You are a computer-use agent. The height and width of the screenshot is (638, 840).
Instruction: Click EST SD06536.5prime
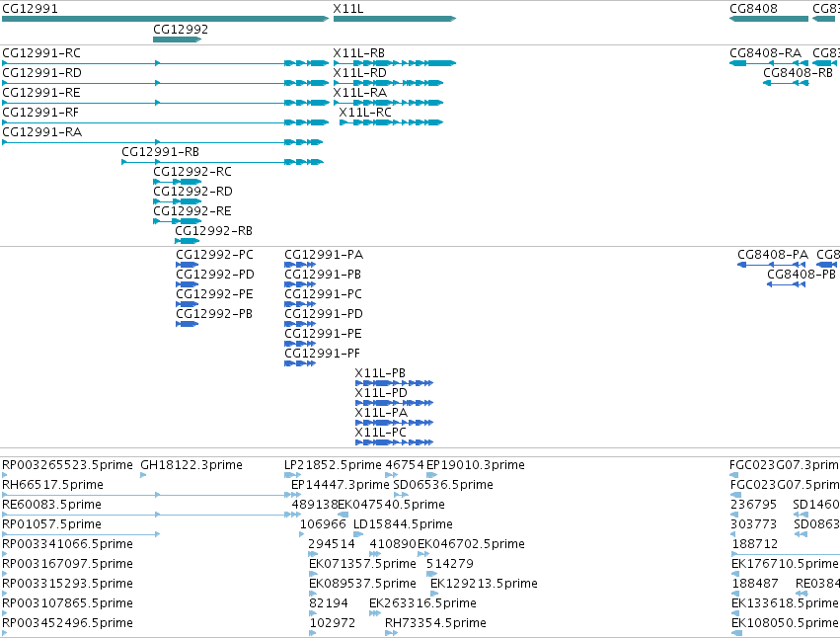[x=443, y=485]
